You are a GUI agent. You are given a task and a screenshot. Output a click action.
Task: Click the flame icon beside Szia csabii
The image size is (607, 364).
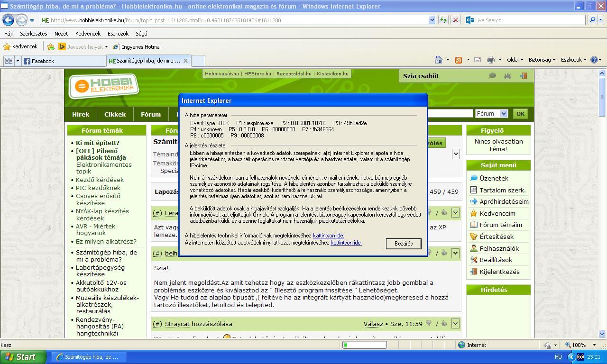point(507,76)
